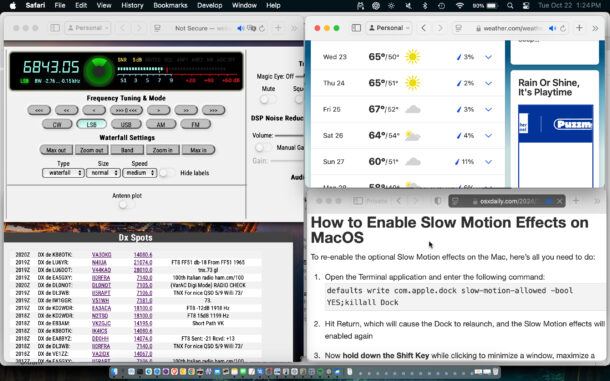
Task: Show tab overview chevrons in weather.com window
Action: (x=595, y=28)
